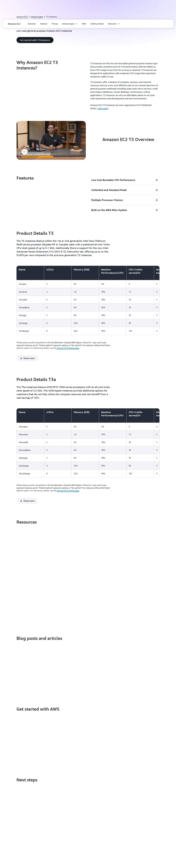This screenshot has height=868, width=176.
Task: Select the Getting started nav item
Action: coord(97,24)
